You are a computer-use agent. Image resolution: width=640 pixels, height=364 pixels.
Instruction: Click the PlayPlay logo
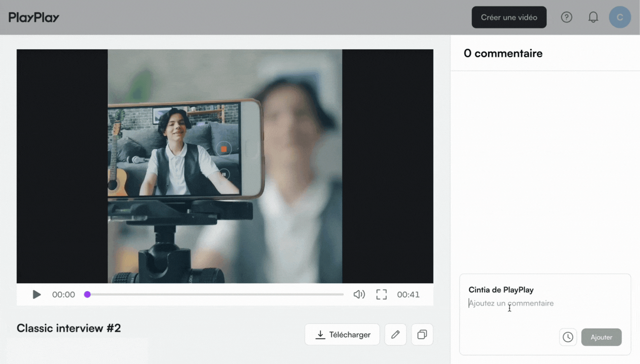click(x=34, y=17)
